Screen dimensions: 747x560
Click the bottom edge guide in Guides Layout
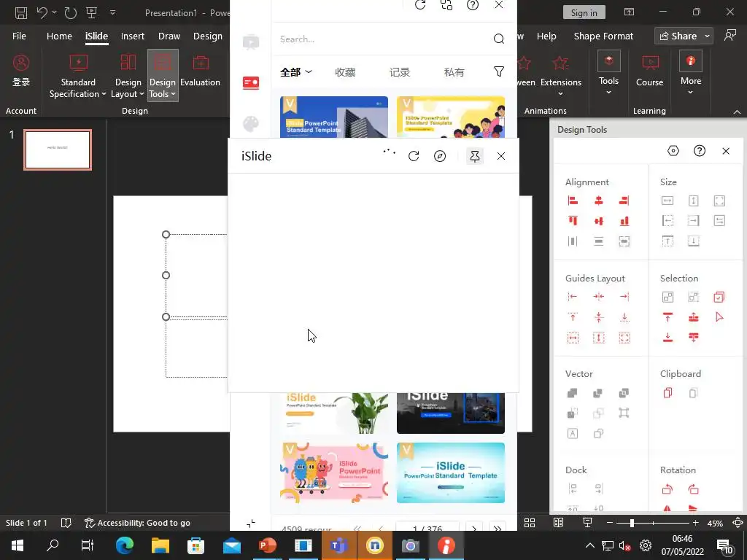(624, 317)
